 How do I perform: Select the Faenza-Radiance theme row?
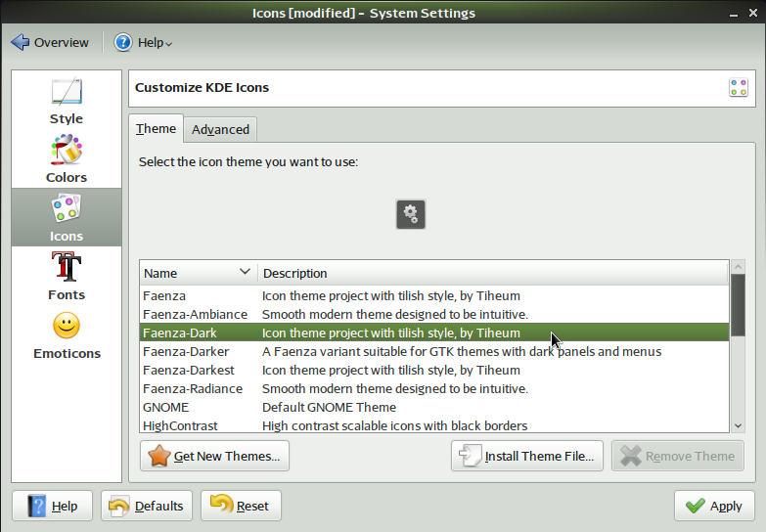pyautogui.click(x=434, y=388)
